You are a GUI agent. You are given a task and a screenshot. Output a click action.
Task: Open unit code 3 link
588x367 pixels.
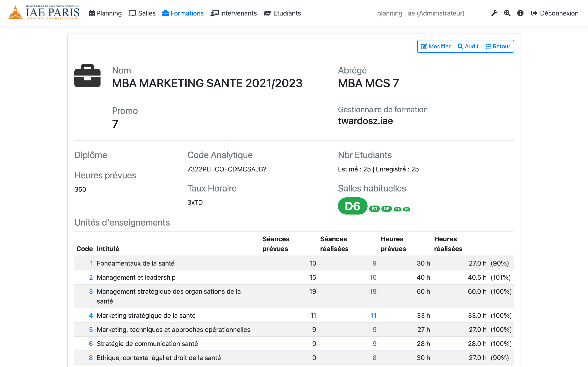coord(91,291)
